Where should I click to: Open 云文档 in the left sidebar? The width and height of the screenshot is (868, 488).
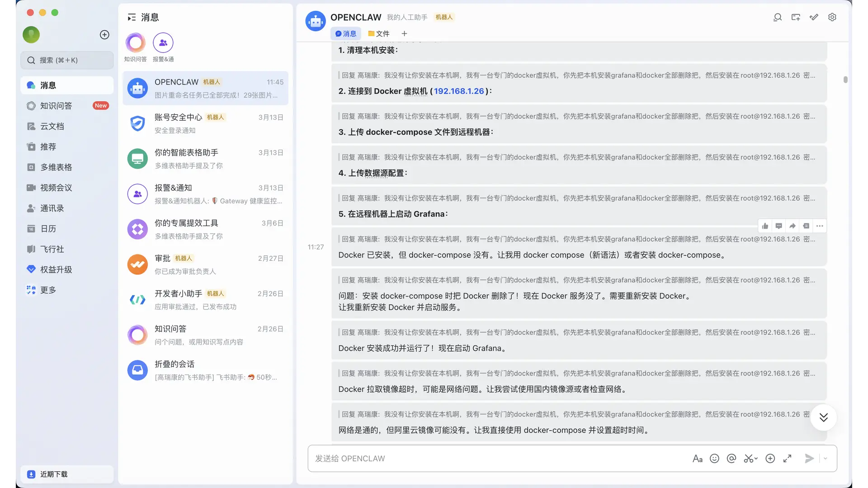52,126
